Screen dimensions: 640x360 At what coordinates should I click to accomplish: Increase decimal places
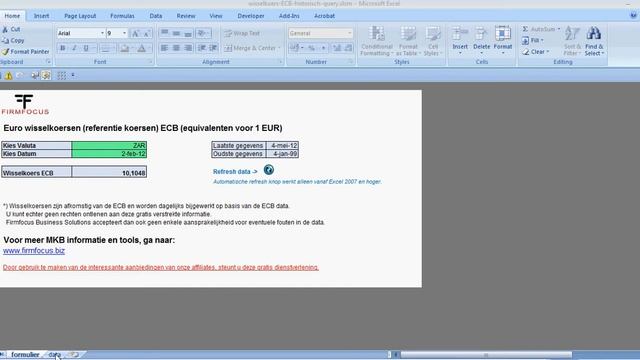coord(337,48)
